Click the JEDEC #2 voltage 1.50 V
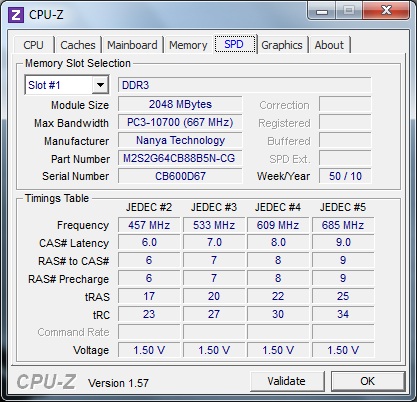 tap(149, 350)
